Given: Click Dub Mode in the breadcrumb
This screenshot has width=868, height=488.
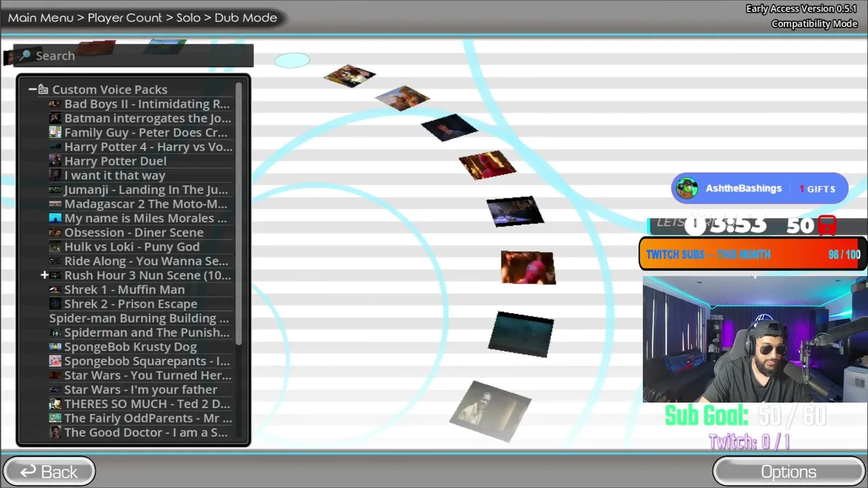Looking at the screenshot, I should click(245, 18).
